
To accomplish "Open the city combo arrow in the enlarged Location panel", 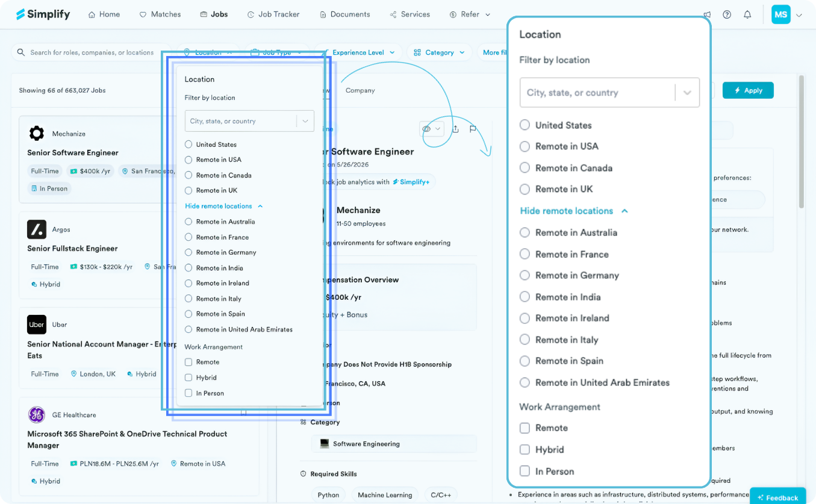I will [x=687, y=93].
